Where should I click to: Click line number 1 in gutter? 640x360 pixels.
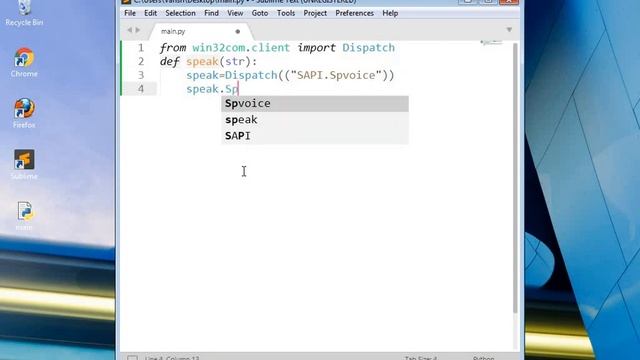(141, 48)
